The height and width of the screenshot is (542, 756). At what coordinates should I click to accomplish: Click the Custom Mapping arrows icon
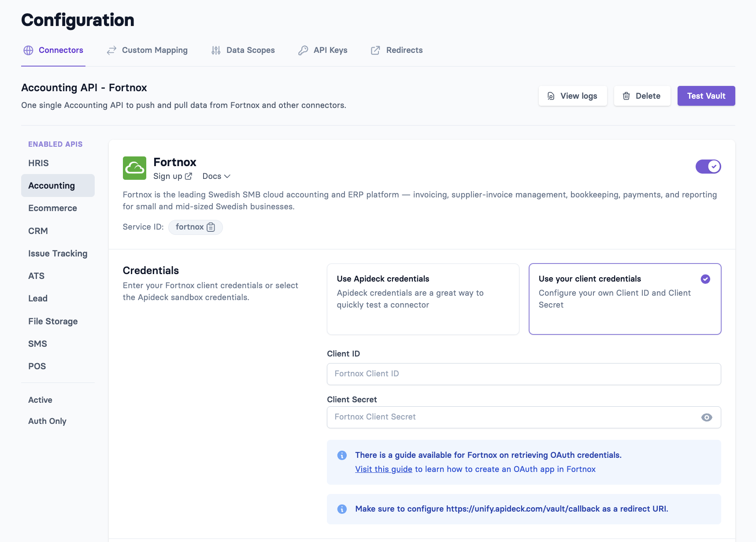point(111,50)
